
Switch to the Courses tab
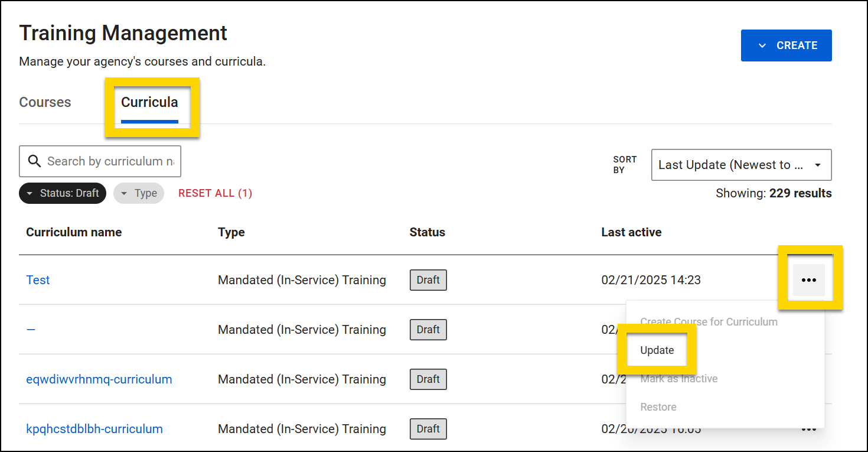pyautogui.click(x=45, y=102)
